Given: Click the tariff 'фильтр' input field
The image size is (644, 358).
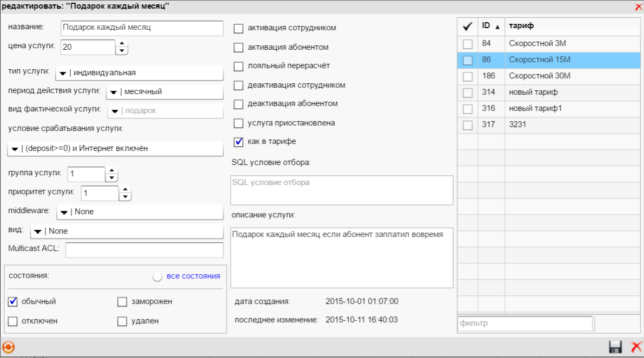Looking at the screenshot, I should pyautogui.click(x=525, y=324).
